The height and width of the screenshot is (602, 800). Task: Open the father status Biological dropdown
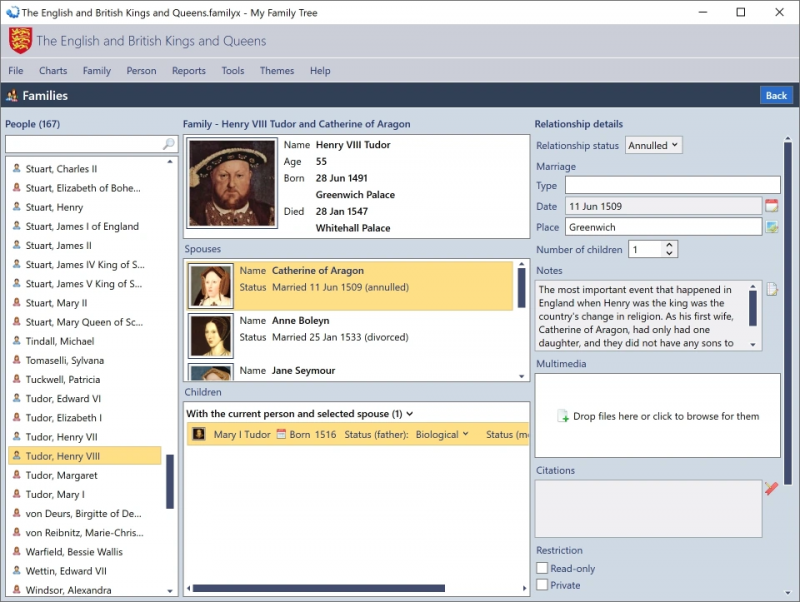click(442, 434)
